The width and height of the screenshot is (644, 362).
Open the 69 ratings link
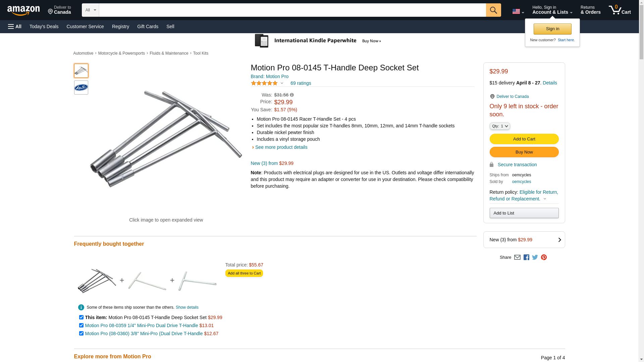coord(301,83)
